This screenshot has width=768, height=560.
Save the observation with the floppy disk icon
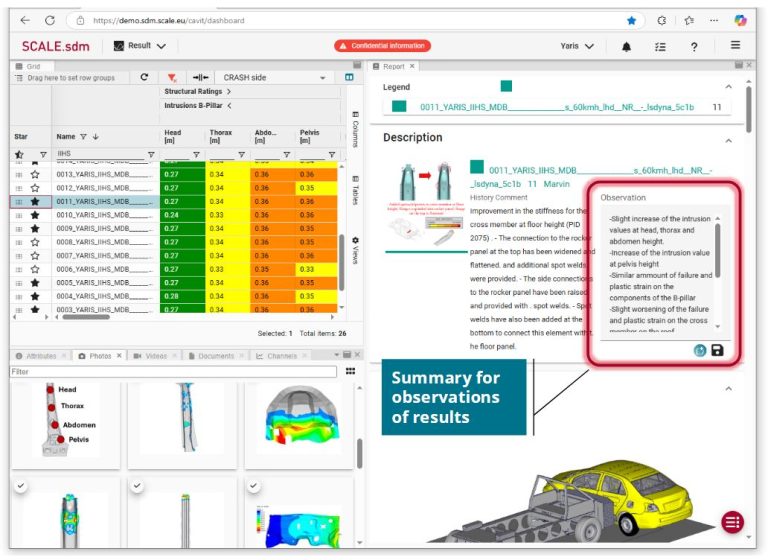(718, 350)
